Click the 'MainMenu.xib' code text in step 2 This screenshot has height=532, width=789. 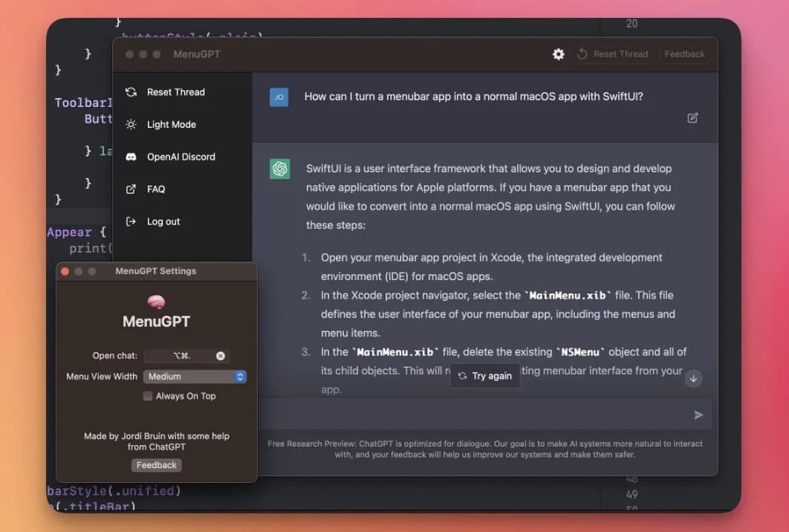[x=568, y=296]
